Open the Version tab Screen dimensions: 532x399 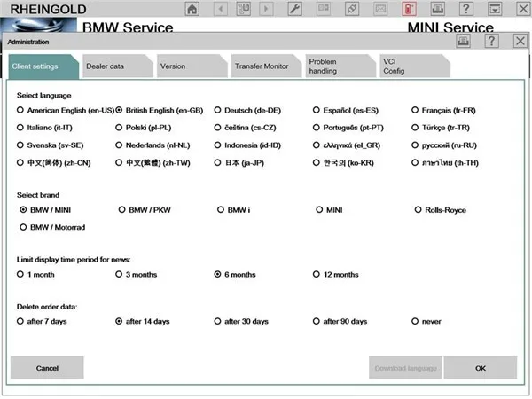192,66
